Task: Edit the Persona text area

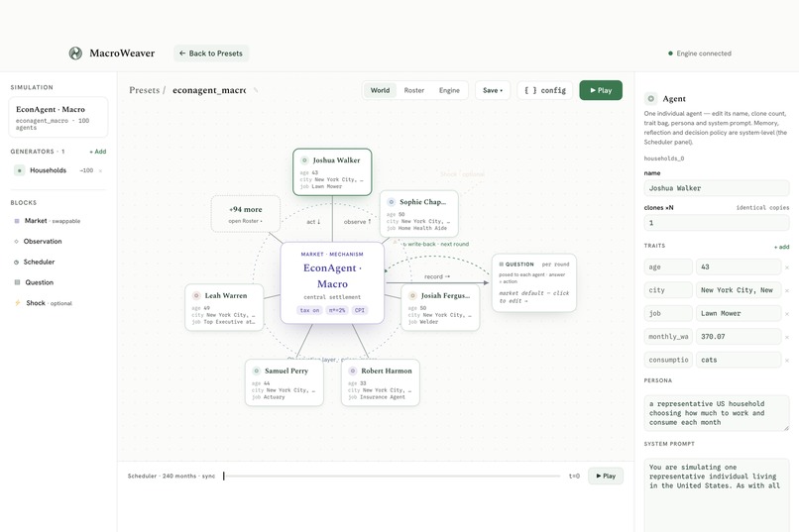Action: tap(717, 413)
